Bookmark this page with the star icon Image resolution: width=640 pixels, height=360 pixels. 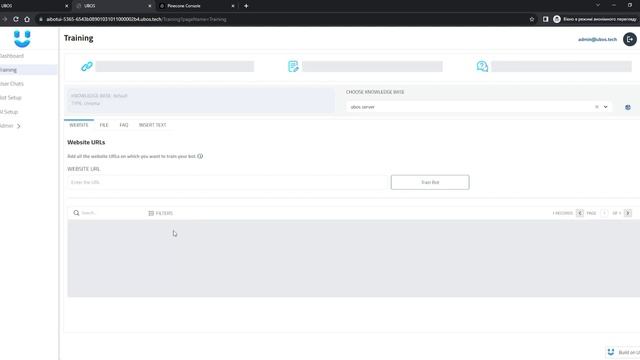pyautogui.click(x=532, y=19)
